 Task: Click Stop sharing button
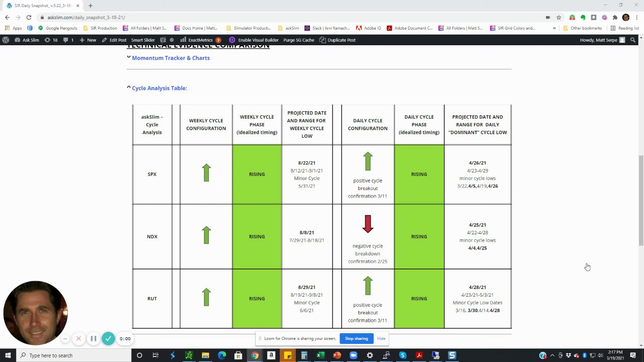click(356, 338)
